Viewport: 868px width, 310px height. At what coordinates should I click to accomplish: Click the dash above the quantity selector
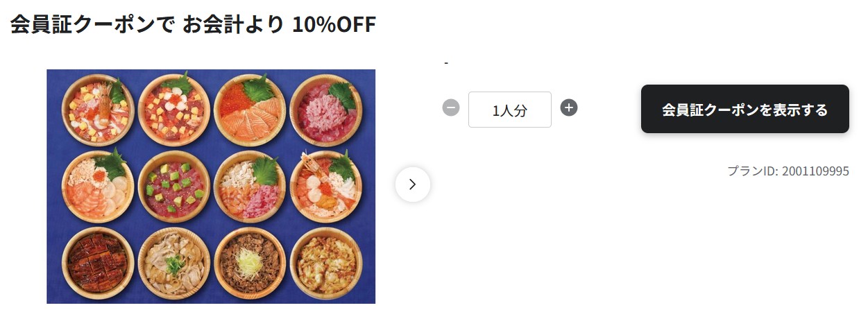pos(446,64)
